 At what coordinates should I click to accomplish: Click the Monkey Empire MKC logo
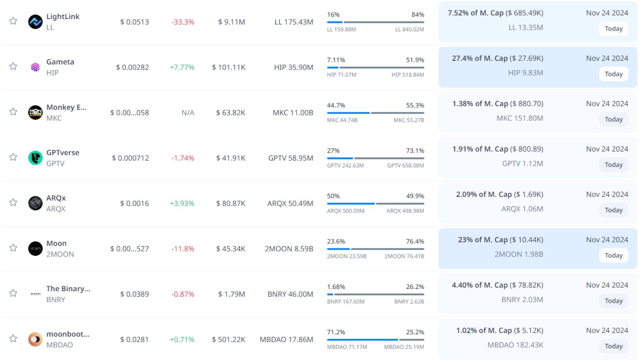pyautogui.click(x=35, y=112)
